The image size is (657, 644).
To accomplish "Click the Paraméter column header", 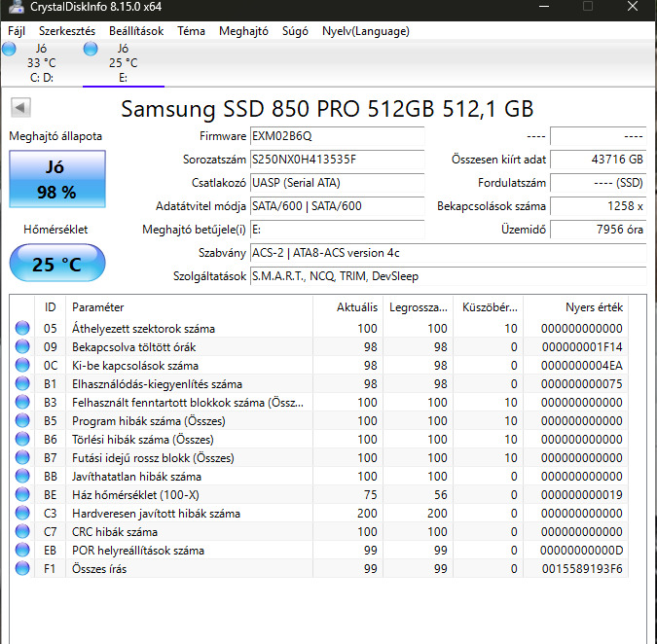I will (x=189, y=307).
